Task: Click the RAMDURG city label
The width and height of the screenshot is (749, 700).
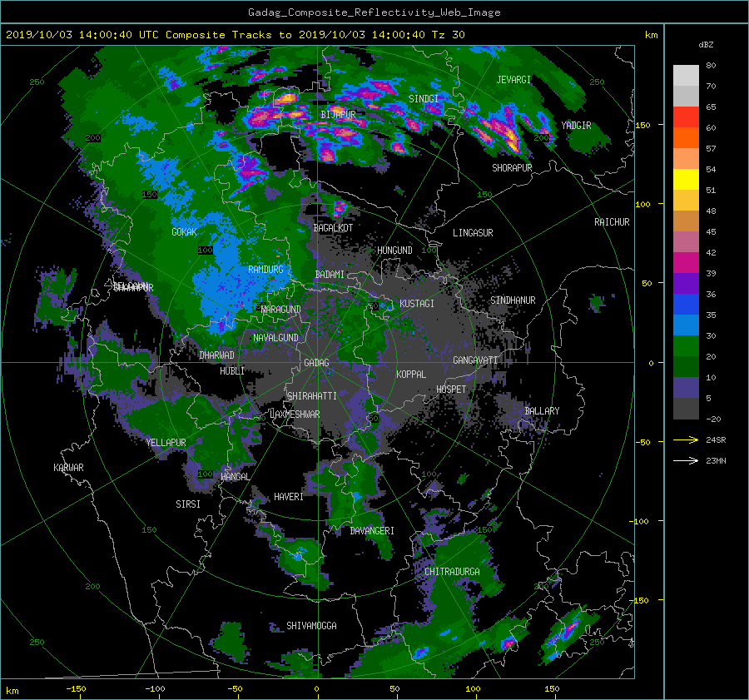Action: pos(265,270)
